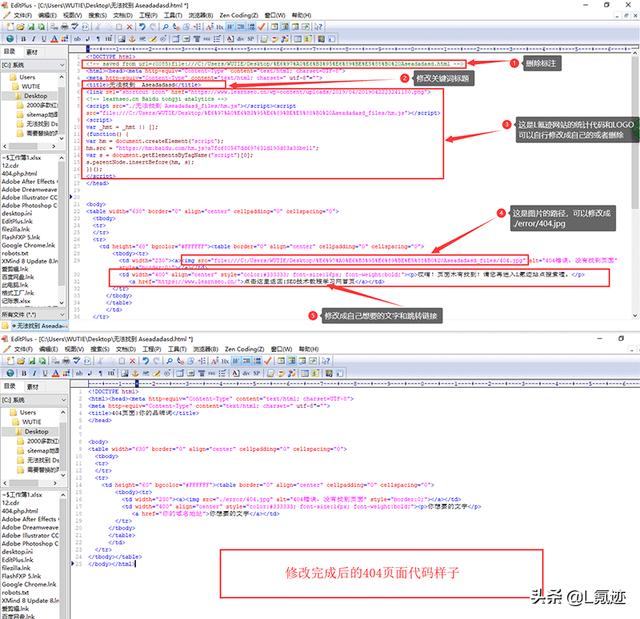Screen dimensions: 640x619
Task: Switch to 目录 tab in bottom window sidebar
Action: pyautogui.click(x=10, y=386)
